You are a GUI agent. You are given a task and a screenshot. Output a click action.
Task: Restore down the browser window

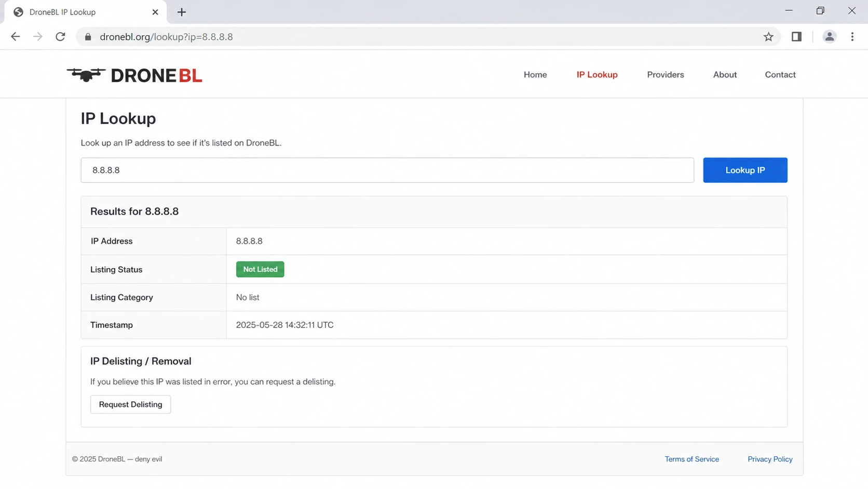click(x=820, y=11)
